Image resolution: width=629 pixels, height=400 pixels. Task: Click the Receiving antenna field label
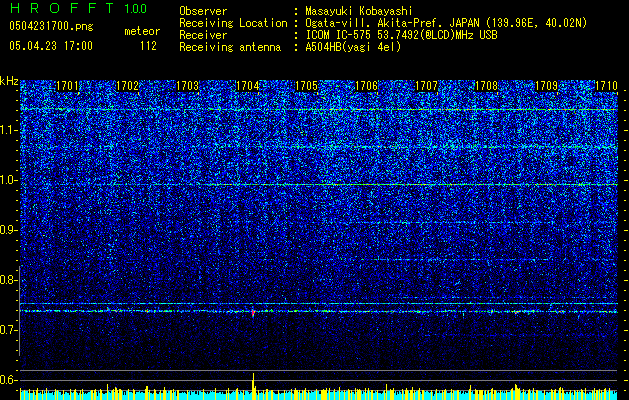click(230, 47)
